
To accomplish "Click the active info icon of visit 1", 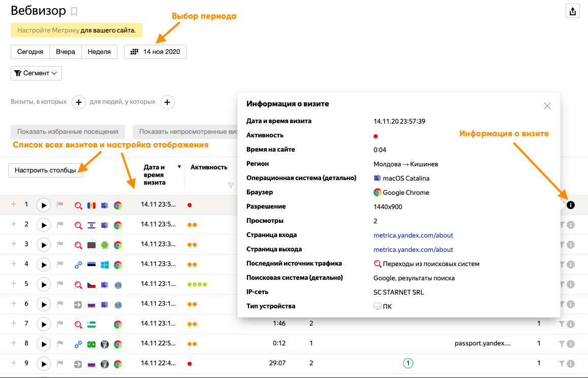I will [570, 205].
